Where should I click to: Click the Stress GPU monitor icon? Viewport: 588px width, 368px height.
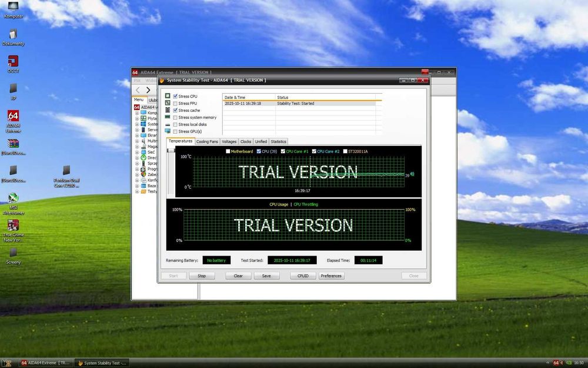[x=168, y=131]
